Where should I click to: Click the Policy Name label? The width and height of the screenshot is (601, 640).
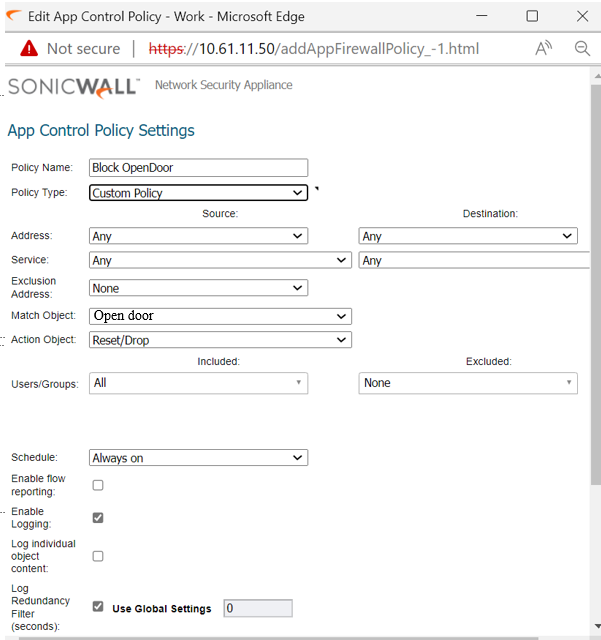click(x=42, y=167)
